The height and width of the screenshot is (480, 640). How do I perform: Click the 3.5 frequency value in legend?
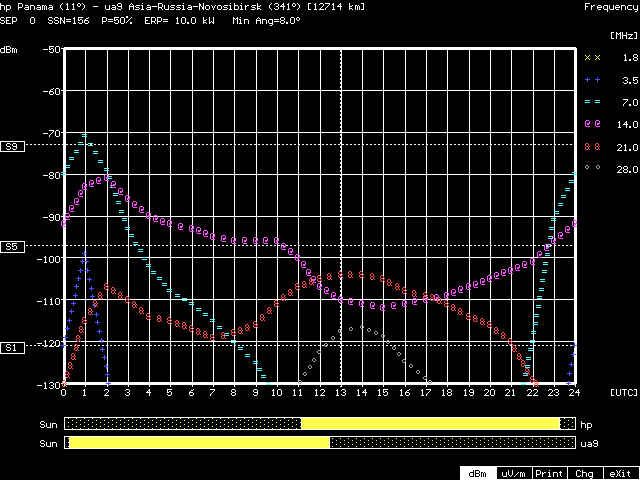coord(630,80)
